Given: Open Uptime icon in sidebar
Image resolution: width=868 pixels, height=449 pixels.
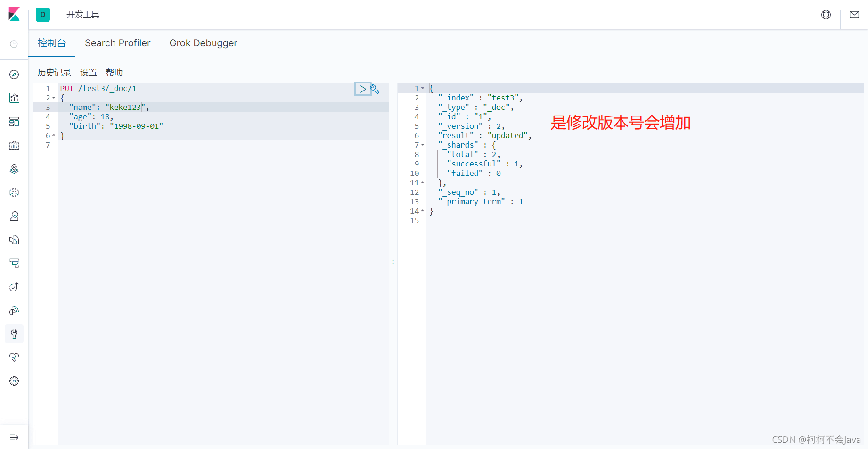Looking at the screenshot, I should [14, 287].
